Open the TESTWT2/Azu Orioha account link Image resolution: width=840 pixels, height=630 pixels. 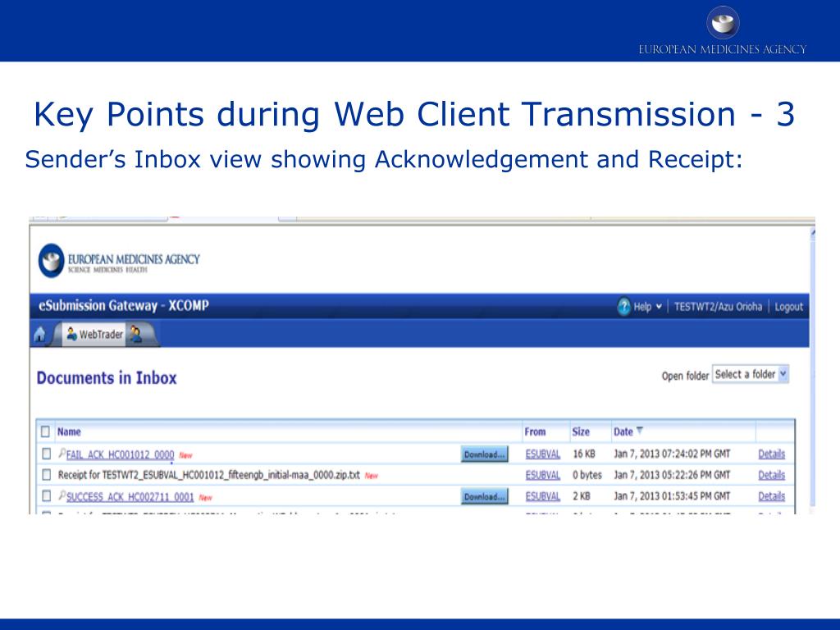(x=718, y=307)
